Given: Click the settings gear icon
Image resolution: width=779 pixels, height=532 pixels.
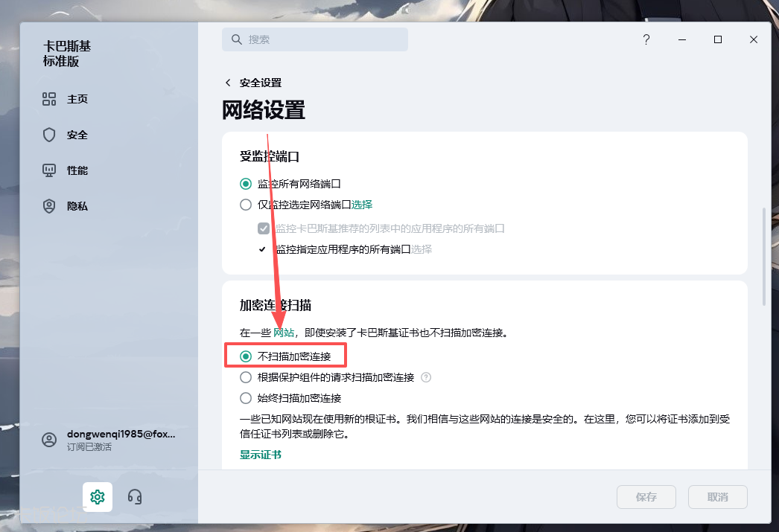Looking at the screenshot, I should point(98,496).
